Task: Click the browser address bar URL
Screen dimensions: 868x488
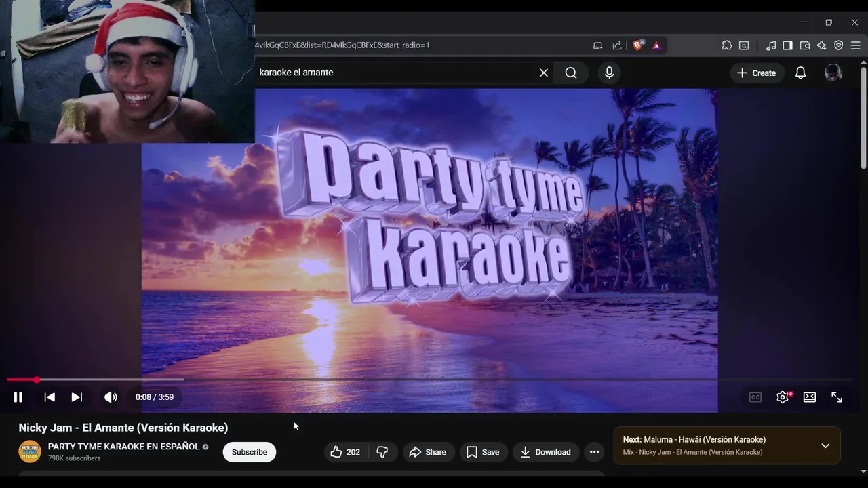Action: (342, 45)
